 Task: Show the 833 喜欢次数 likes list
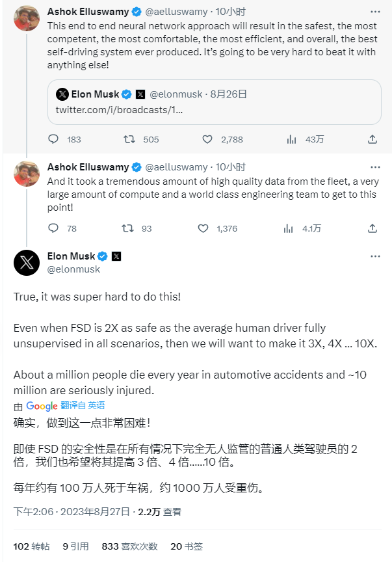tap(129, 546)
